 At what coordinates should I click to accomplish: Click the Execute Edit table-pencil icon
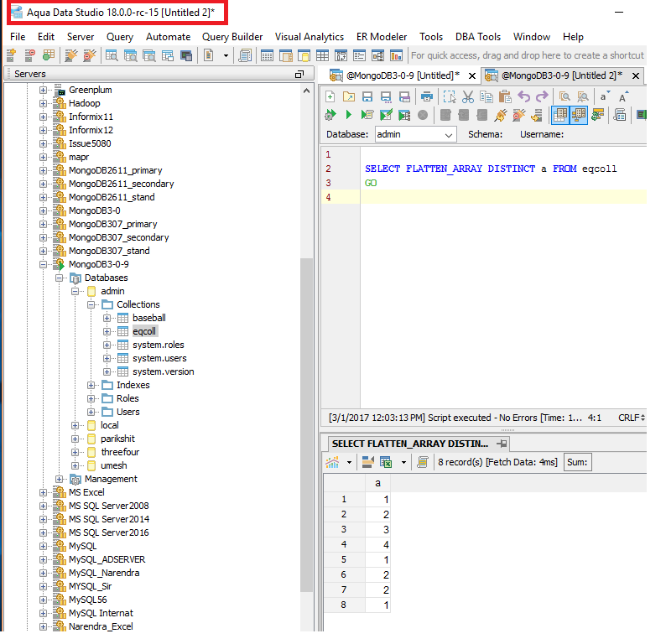click(x=386, y=115)
